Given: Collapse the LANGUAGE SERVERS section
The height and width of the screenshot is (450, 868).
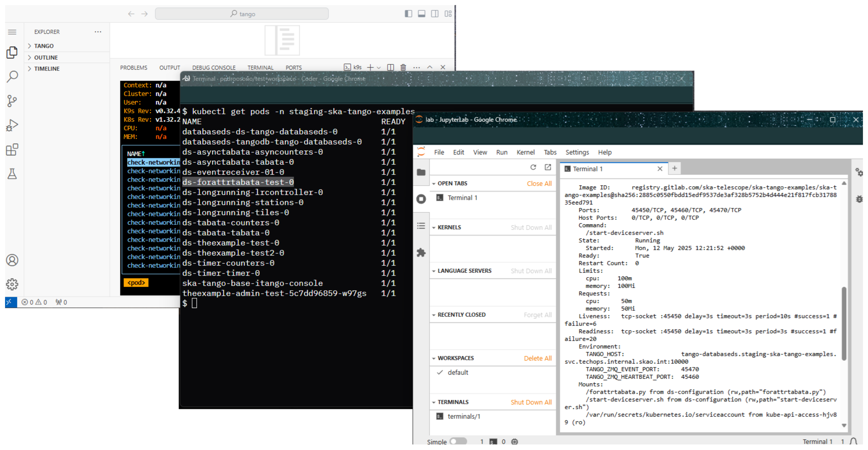Looking at the screenshot, I should 434,271.
